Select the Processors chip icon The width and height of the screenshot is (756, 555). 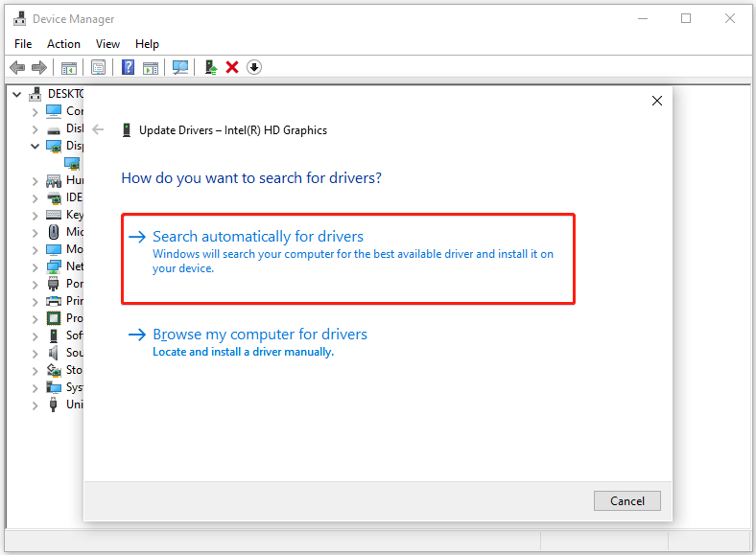click(54, 318)
